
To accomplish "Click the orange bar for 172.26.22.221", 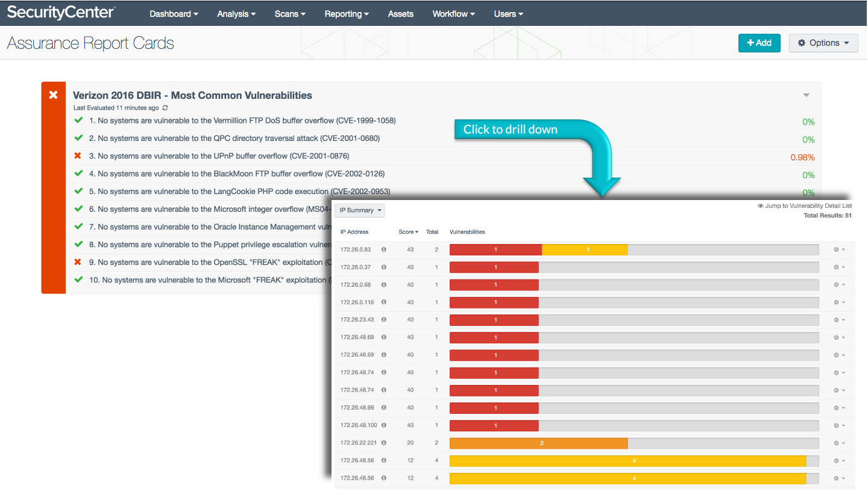I will (539, 443).
